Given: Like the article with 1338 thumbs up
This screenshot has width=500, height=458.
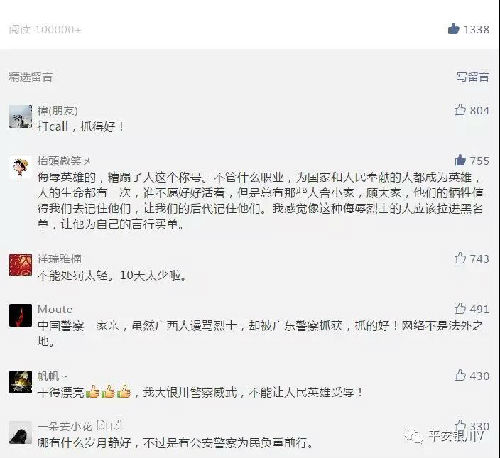Looking at the screenshot, I should coord(454,29).
